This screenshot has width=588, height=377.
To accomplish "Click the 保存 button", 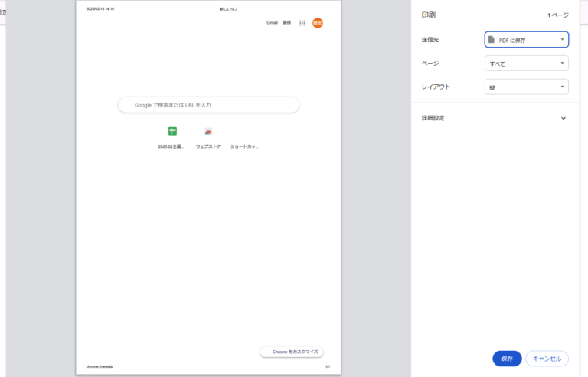I will click(507, 359).
